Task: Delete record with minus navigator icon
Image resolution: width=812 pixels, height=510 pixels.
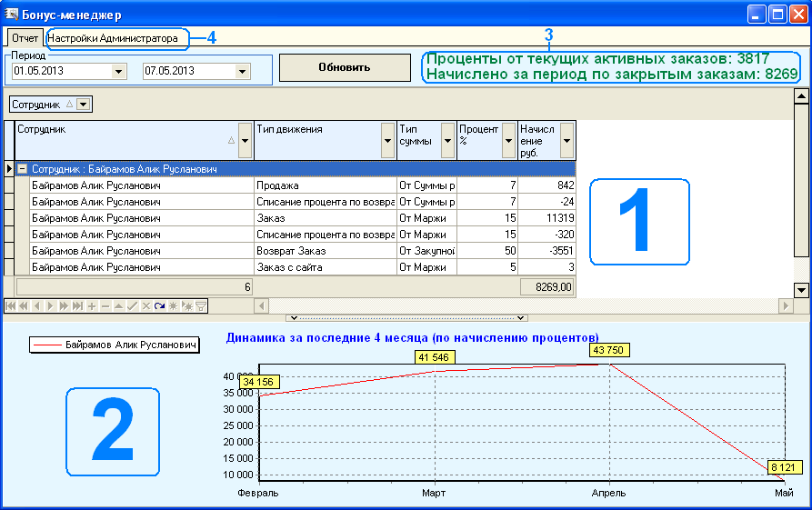Action: [x=105, y=306]
